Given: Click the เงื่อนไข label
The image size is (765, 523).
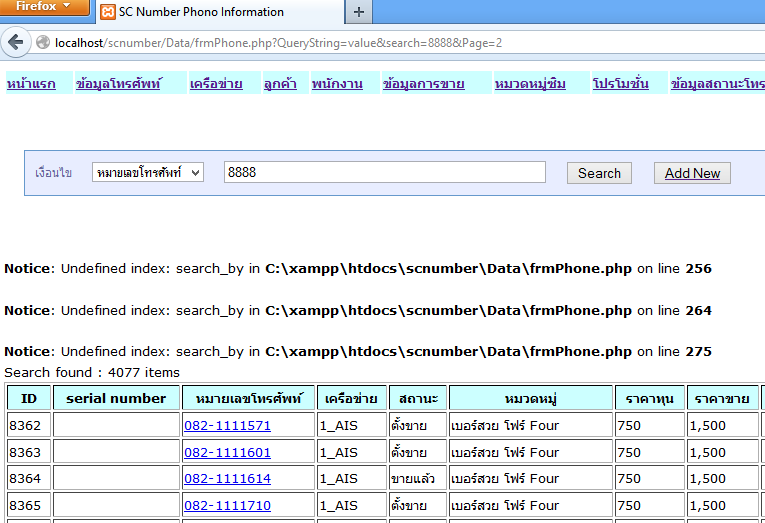Looking at the screenshot, I should coord(53,173).
